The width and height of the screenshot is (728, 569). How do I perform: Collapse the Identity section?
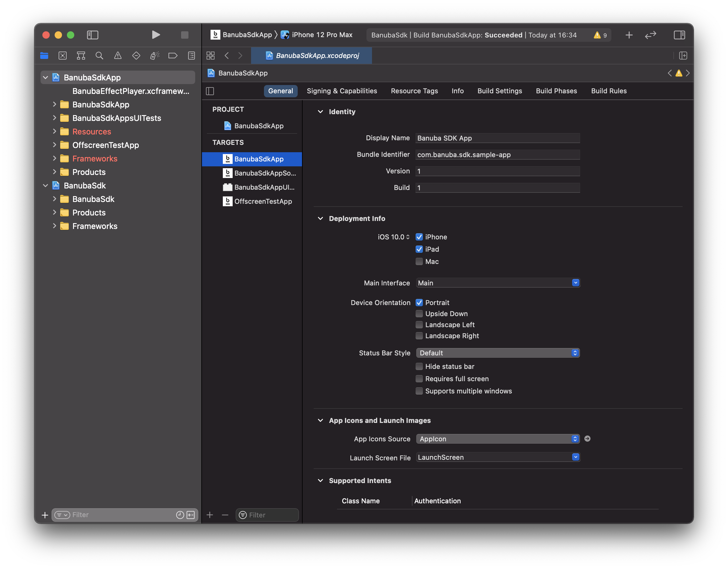coord(320,112)
